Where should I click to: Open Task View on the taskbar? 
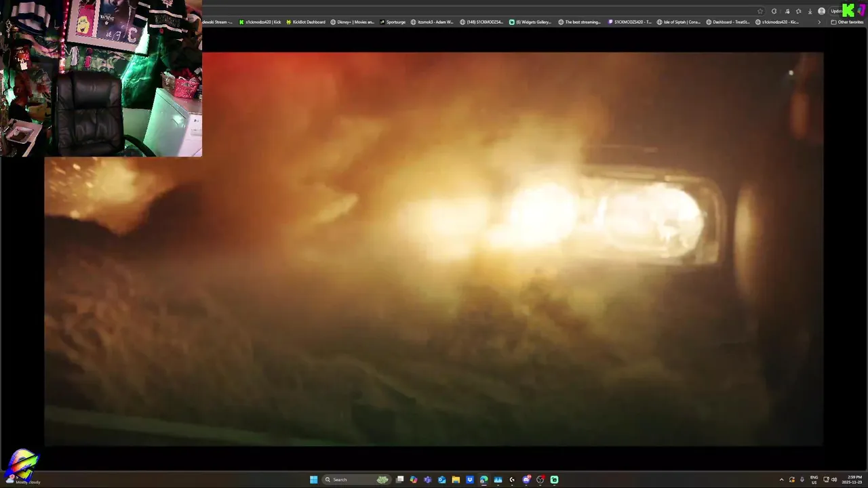pyautogui.click(x=400, y=480)
